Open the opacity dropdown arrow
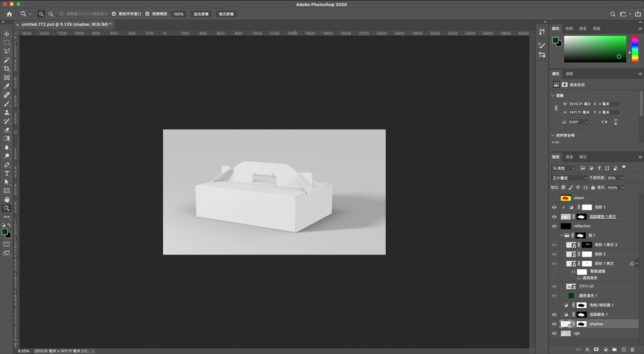The height and width of the screenshot is (354, 644). pos(623,178)
